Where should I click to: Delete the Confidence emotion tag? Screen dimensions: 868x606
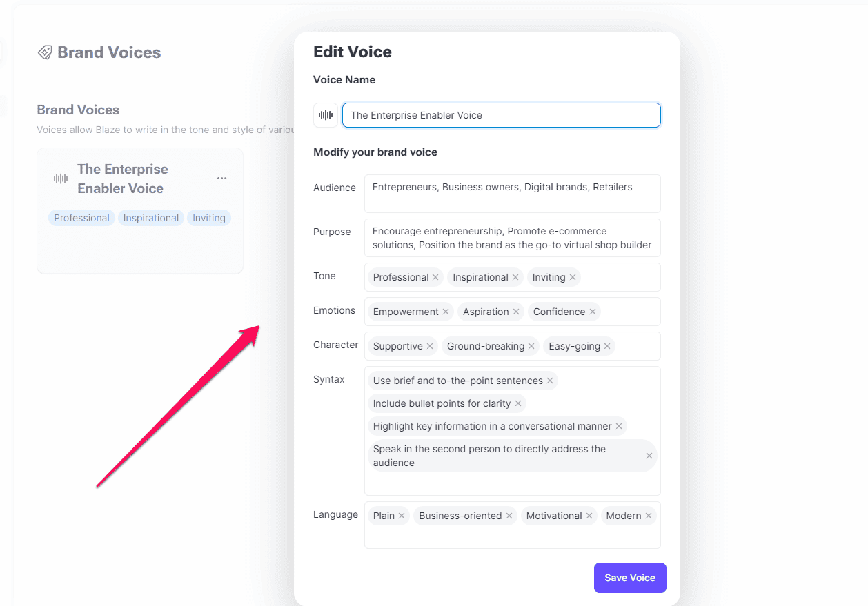593,312
